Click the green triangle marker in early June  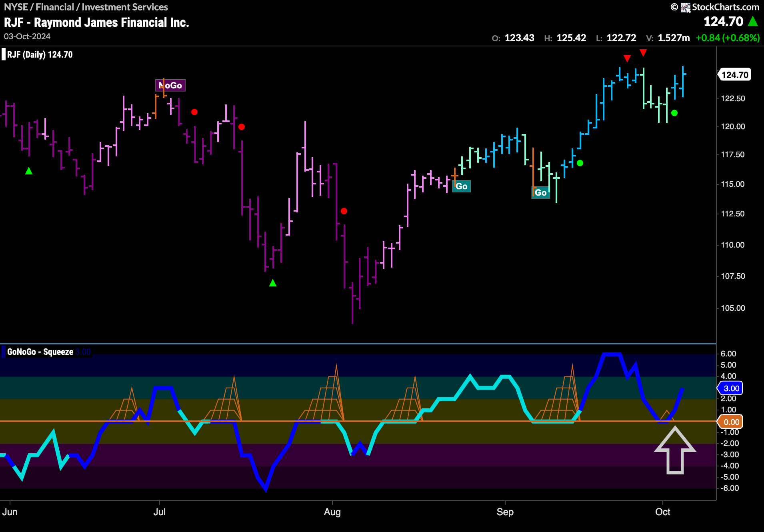[x=29, y=171]
